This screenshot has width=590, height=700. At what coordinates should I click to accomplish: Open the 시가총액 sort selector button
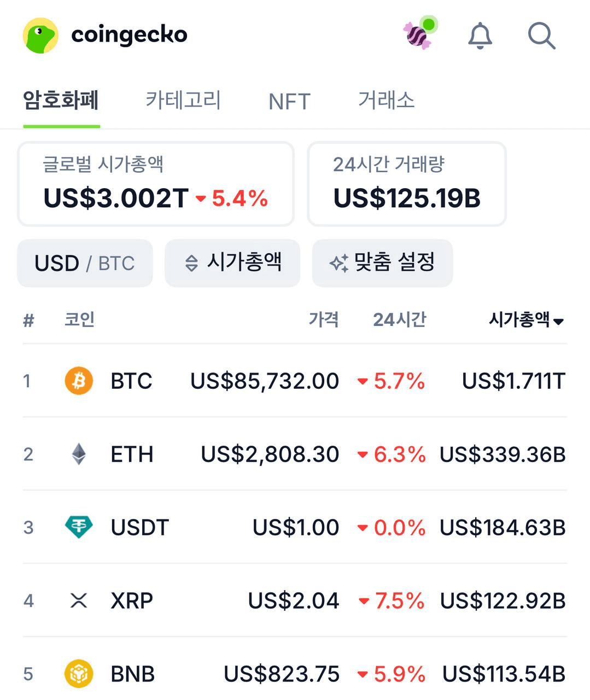coord(232,263)
